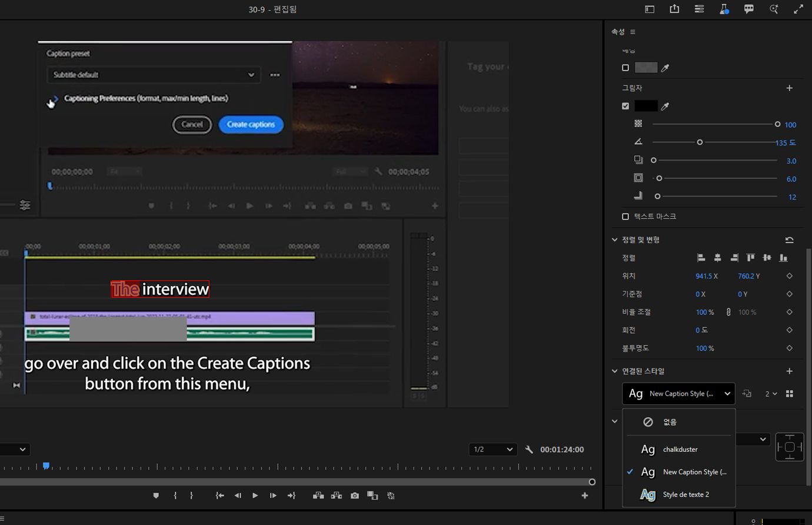Screen dimensions: 812x525
Task: Click the shadow color eyedropper
Action: point(665,107)
